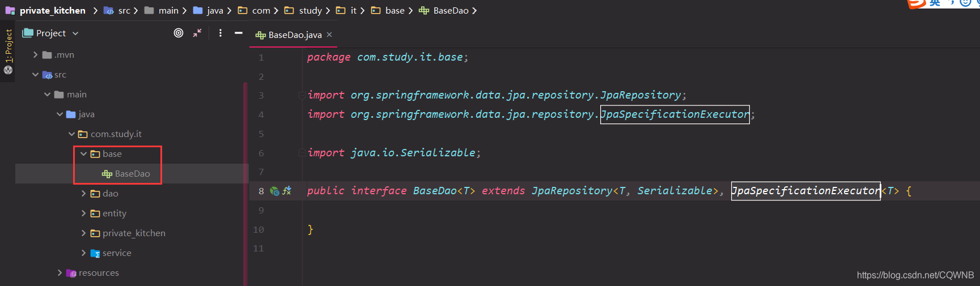Click the BaseDao interface icon in tree
The height and width of the screenshot is (286, 980).
[107, 174]
